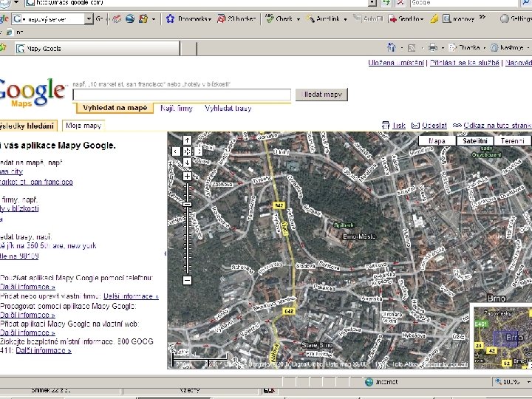Switch map view to Terénní
This screenshot has width=532, height=399.
pos(512,140)
